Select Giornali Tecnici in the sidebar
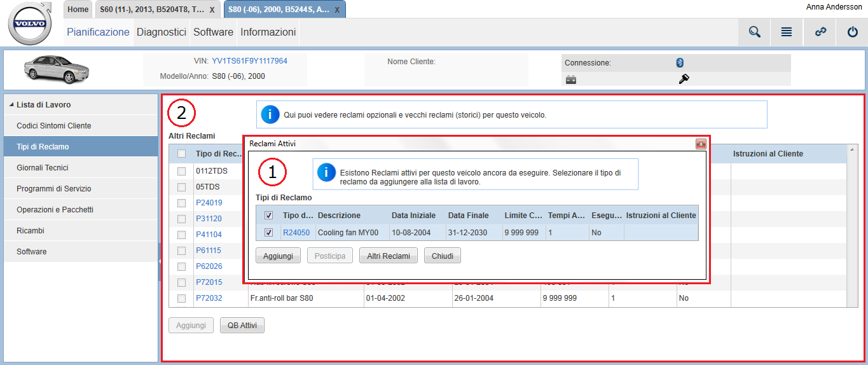Image resolution: width=868 pixels, height=365 pixels. tap(43, 167)
